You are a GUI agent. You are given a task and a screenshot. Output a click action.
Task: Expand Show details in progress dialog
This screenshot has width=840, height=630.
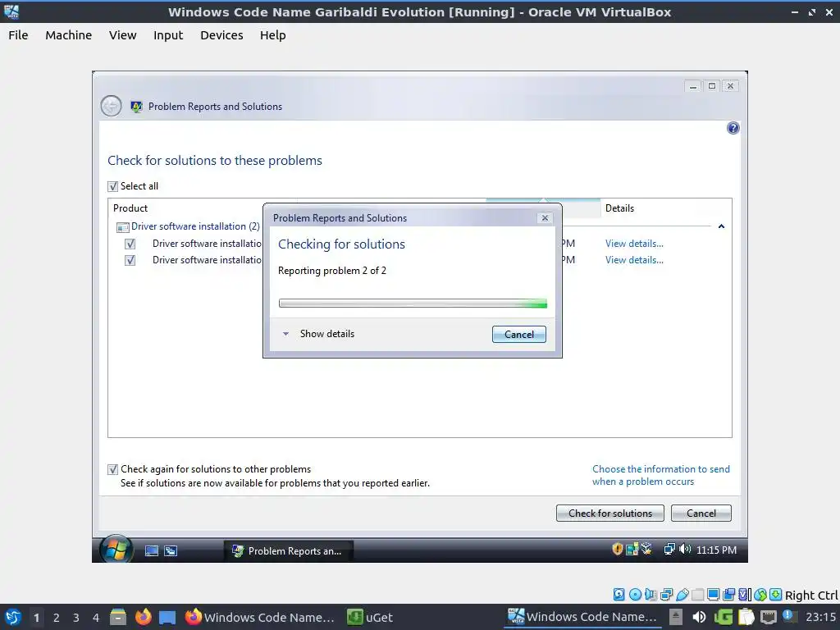point(318,334)
